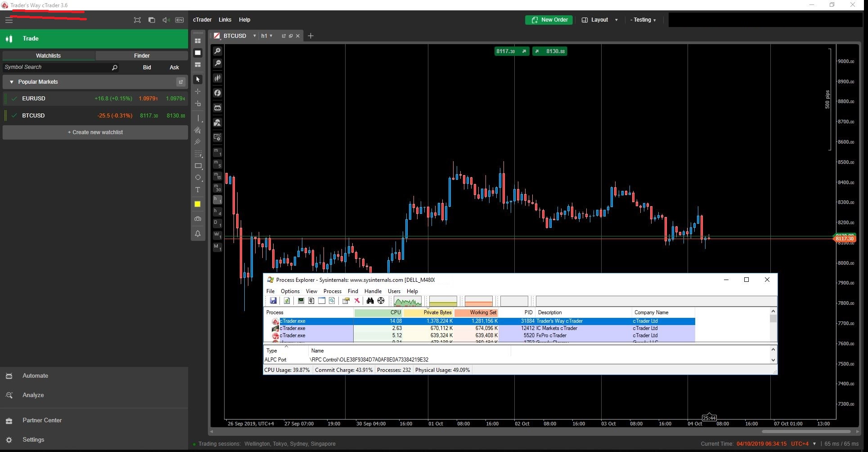Click the New Order button

pos(549,20)
